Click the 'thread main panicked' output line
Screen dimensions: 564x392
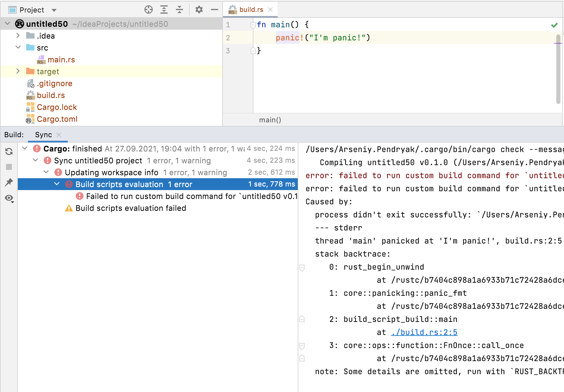[438, 241]
